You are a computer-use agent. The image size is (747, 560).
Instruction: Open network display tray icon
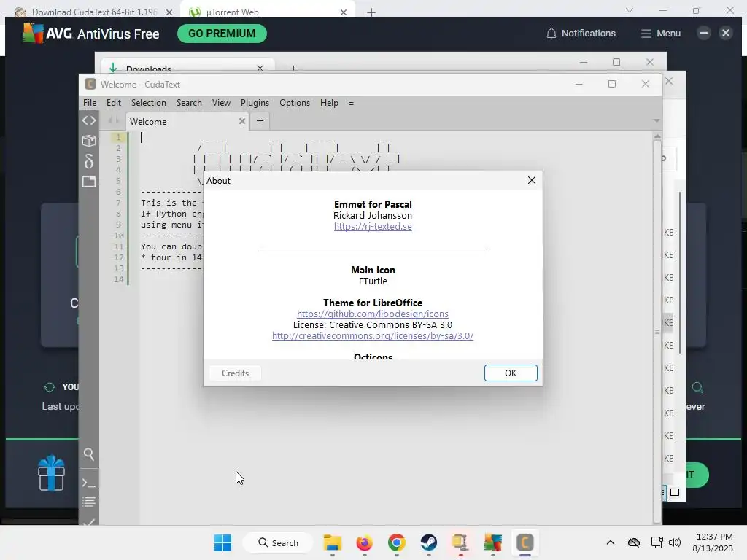pos(657,542)
